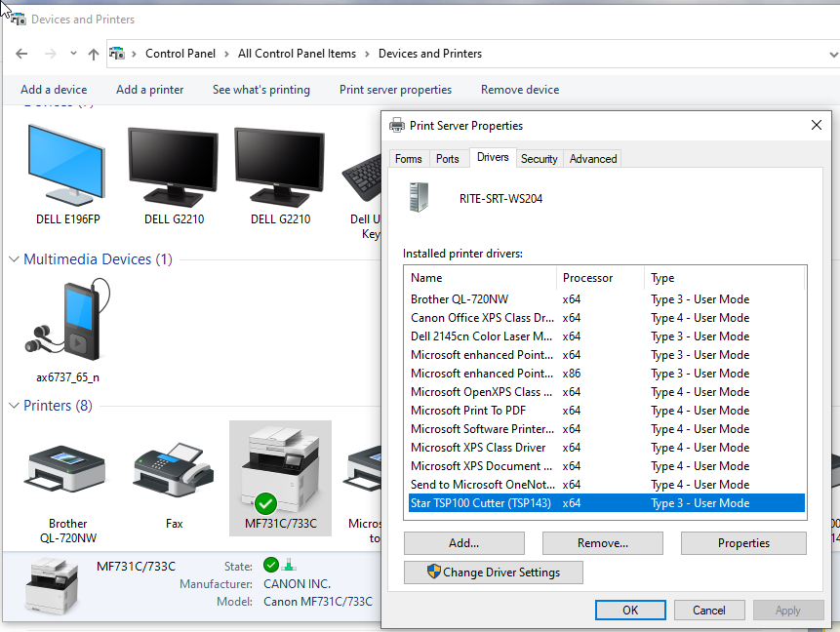The width and height of the screenshot is (840, 632).
Task: Select the Star TSP100 Cutter (TSP143) row
Action: click(607, 503)
